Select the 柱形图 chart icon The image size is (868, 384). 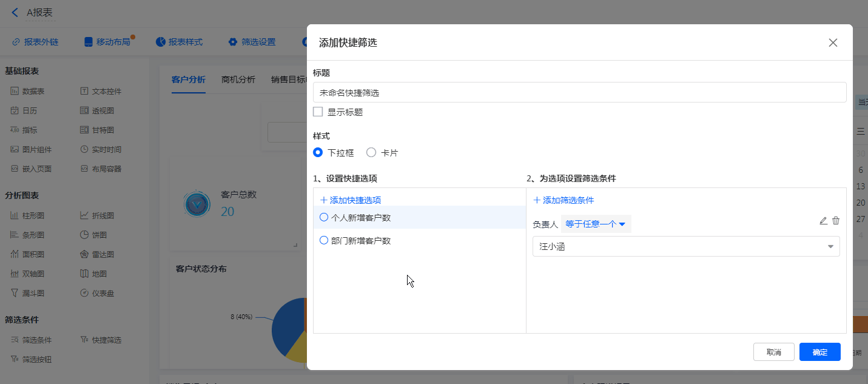(15, 215)
